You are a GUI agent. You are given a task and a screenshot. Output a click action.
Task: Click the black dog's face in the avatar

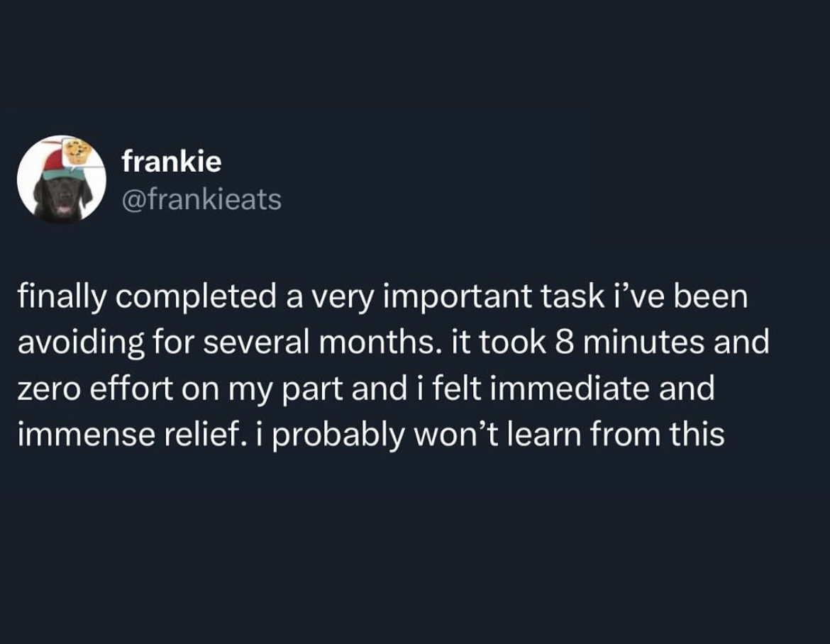click(62, 196)
